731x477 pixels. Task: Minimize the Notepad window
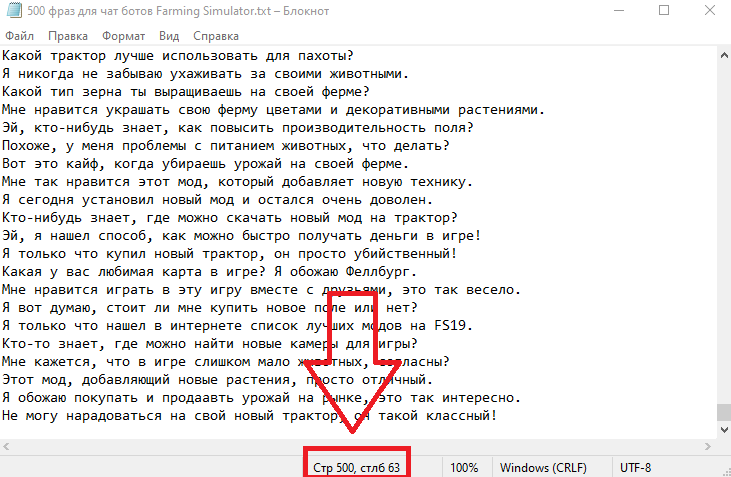tap(619, 10)
